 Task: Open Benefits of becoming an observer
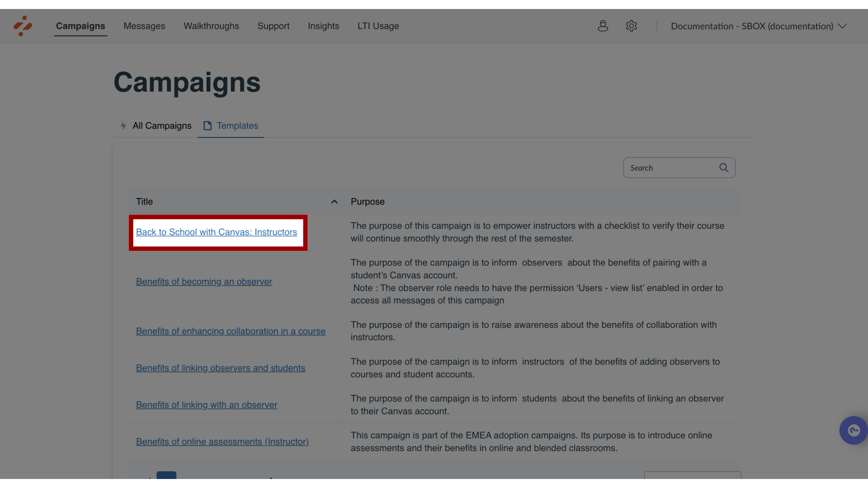click(204, 281)
